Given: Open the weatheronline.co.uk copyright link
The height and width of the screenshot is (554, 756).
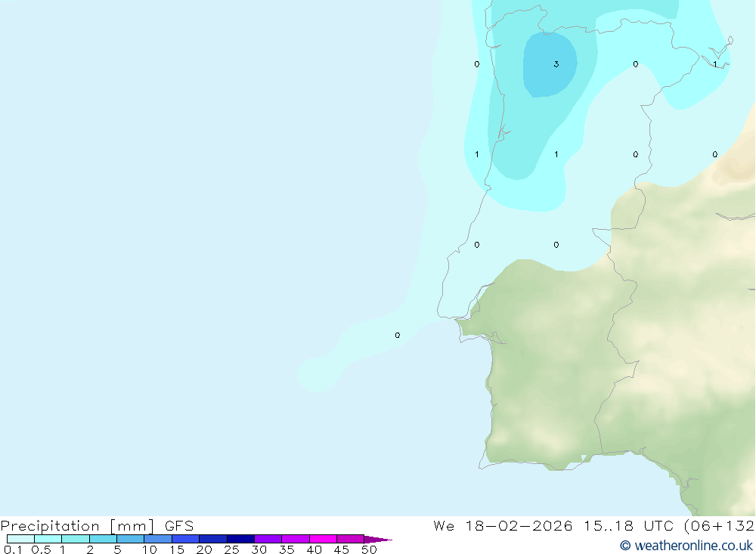Looking at the screenshot, I should (x=686, y=546).
